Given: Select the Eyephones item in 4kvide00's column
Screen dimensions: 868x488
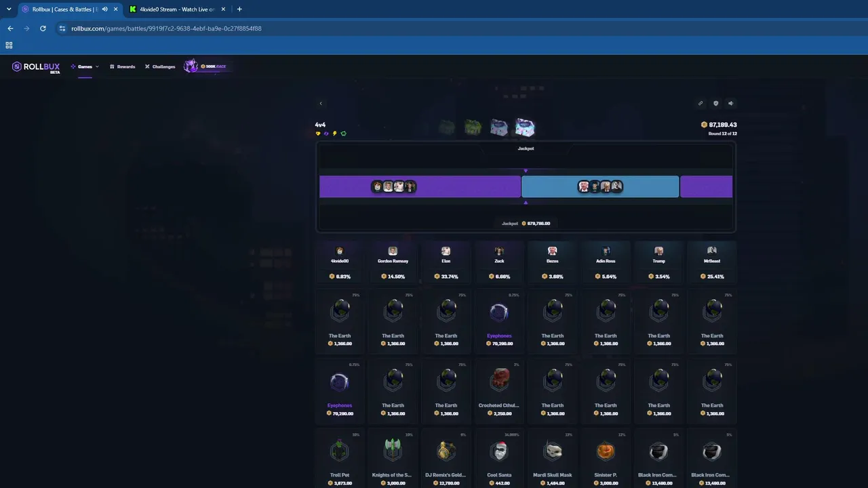Looking at the screenshot, I should (340, 391).
